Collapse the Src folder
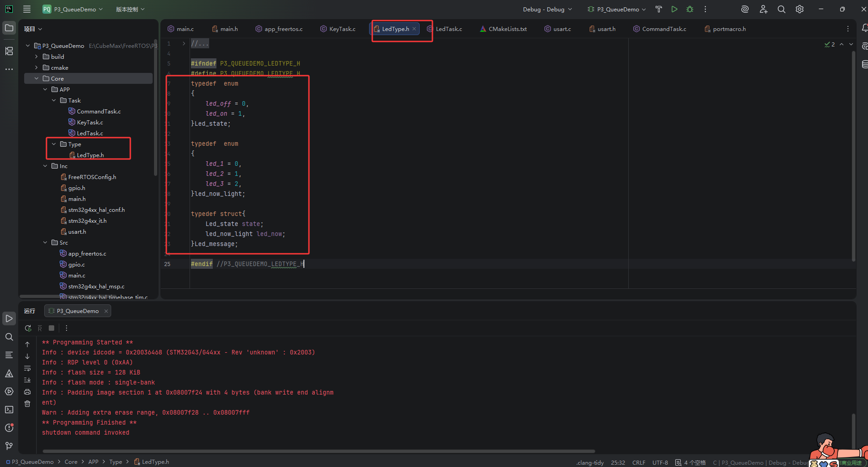Viewport: 868px width, 467px height. click(x=45, y=242)
